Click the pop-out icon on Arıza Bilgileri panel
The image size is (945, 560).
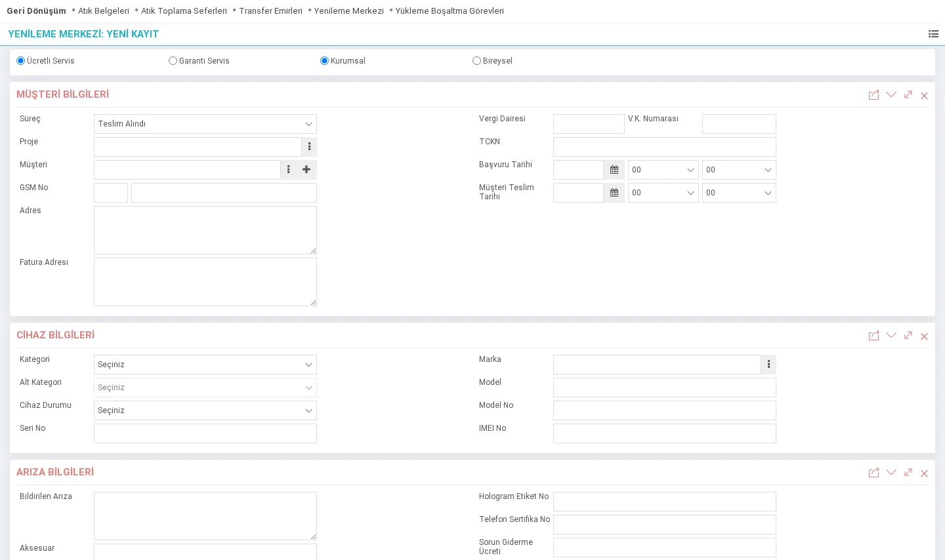click(x=873, y=473)
